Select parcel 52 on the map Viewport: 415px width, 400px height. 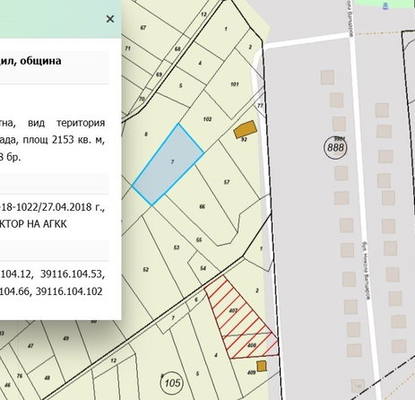[x=146, y=269]
